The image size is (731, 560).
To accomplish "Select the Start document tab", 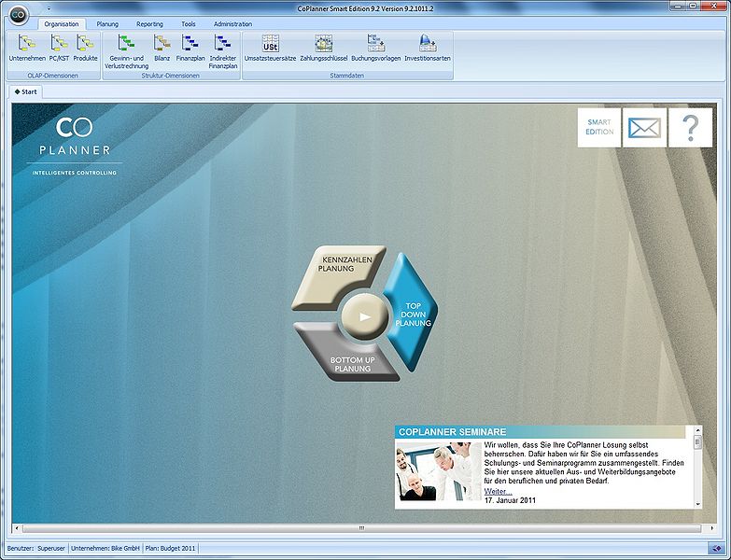I will pos(26,91).
